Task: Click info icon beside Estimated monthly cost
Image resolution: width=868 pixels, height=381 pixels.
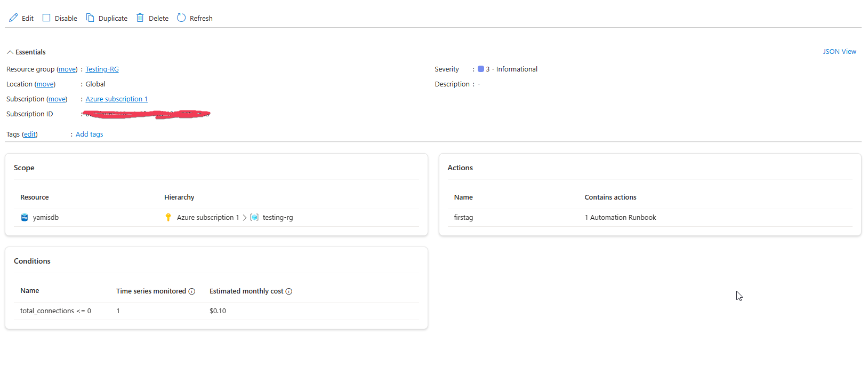Action: [x=289, y=291]
